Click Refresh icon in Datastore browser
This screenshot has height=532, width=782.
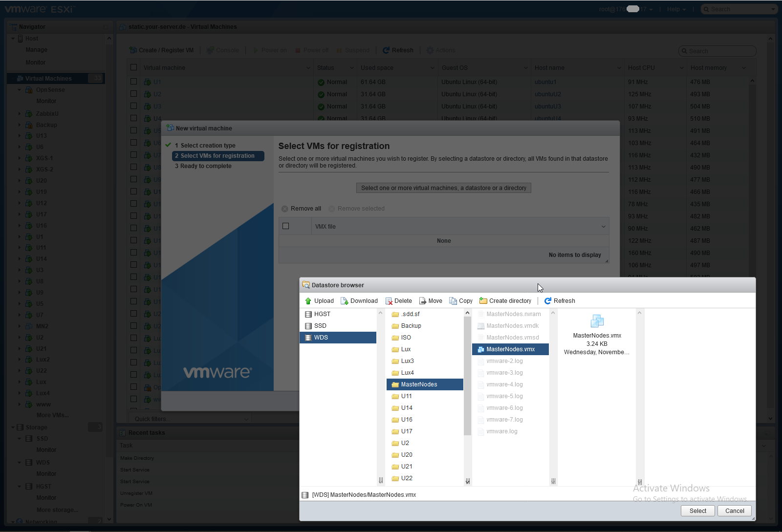pos(548,301)
